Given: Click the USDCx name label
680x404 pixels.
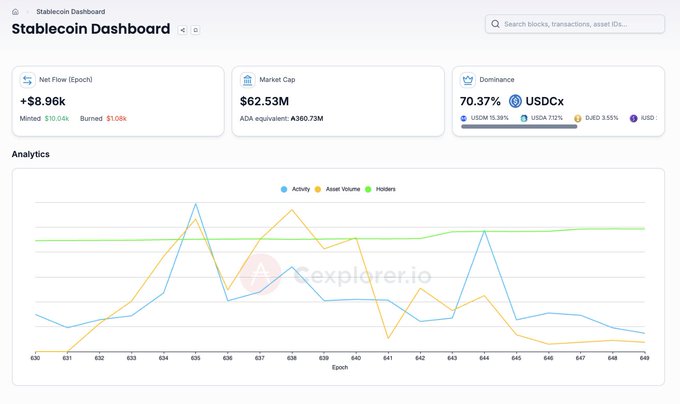Looking at the screenshot, I should point(545,101).
